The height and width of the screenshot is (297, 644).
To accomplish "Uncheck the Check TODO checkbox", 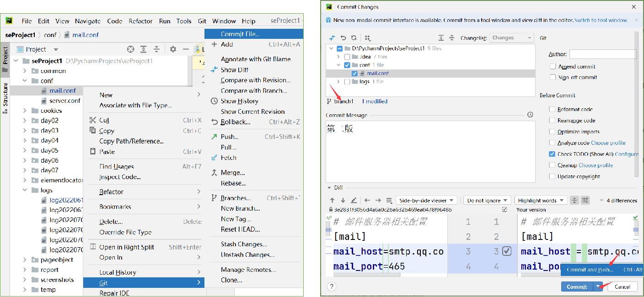I will point(552,154).
